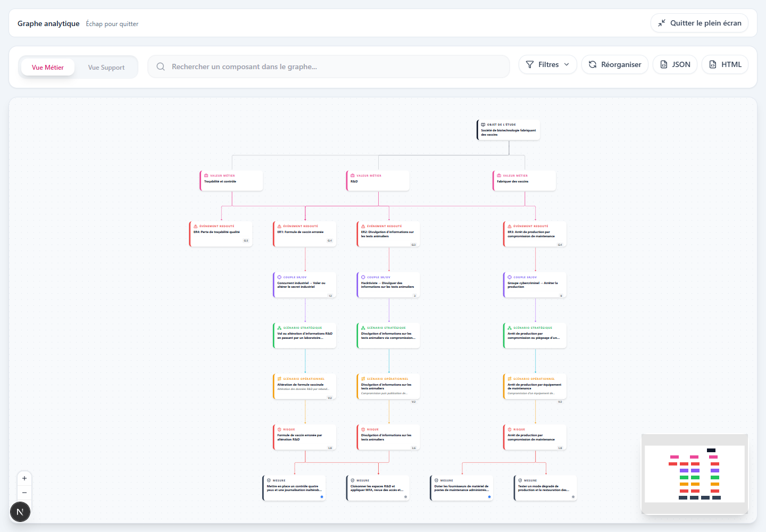The width and height of the screenshot is (766, 532).
Task: Export graph using JSON button label
Action: tap(681, 64)
